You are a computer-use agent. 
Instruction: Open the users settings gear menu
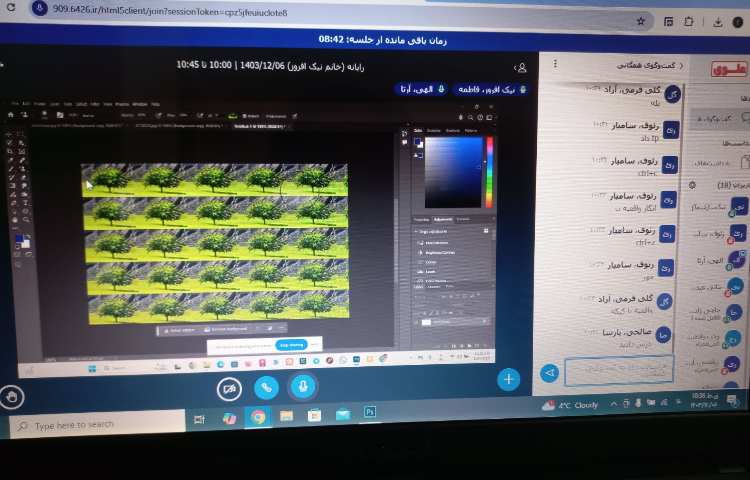(692, 185)
